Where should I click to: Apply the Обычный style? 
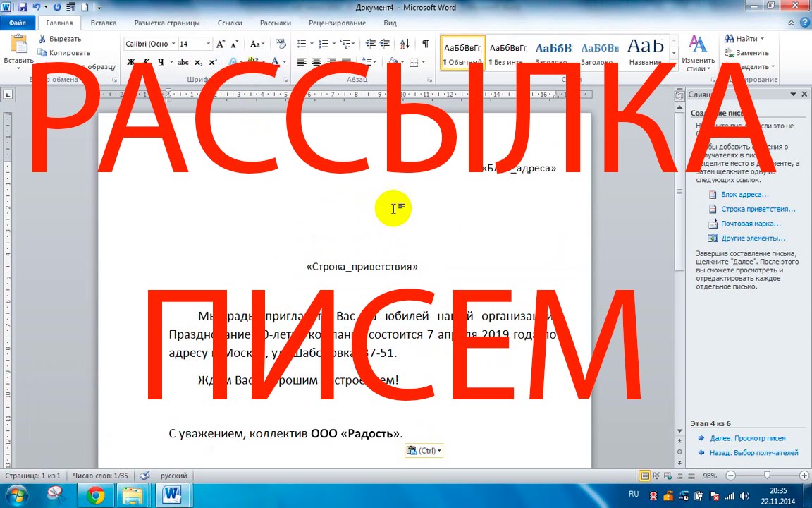pos(462,53)
